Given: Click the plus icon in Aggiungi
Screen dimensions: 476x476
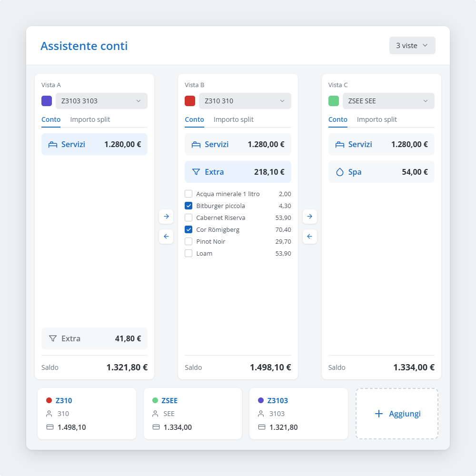Looking at the screenshot, I should point(379,414).
